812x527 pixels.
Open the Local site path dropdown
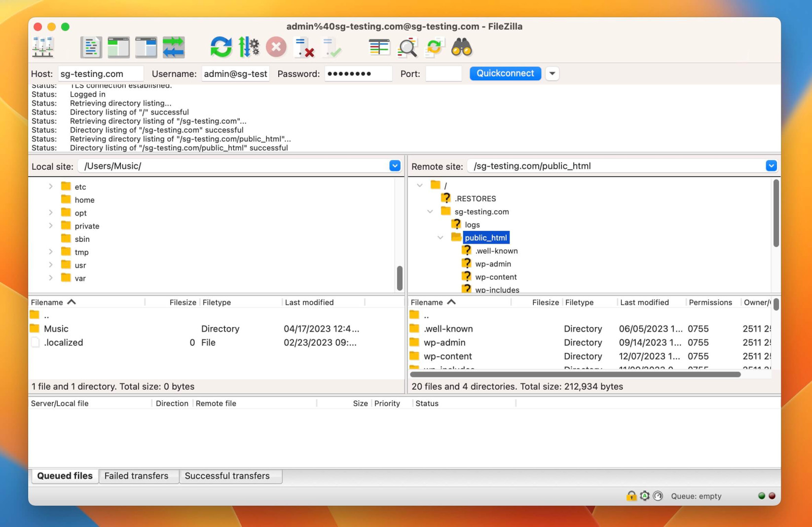[395, 166]
